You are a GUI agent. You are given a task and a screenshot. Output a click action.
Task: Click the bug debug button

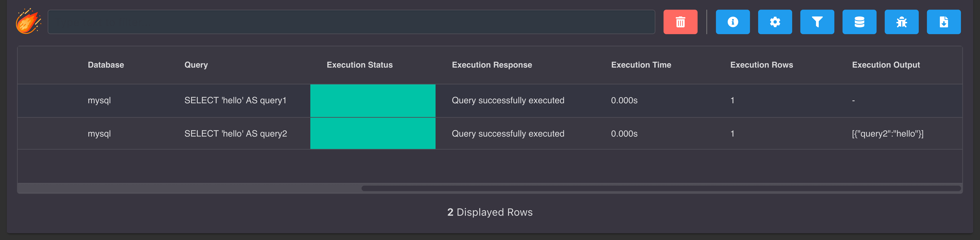tap(902, 22)
